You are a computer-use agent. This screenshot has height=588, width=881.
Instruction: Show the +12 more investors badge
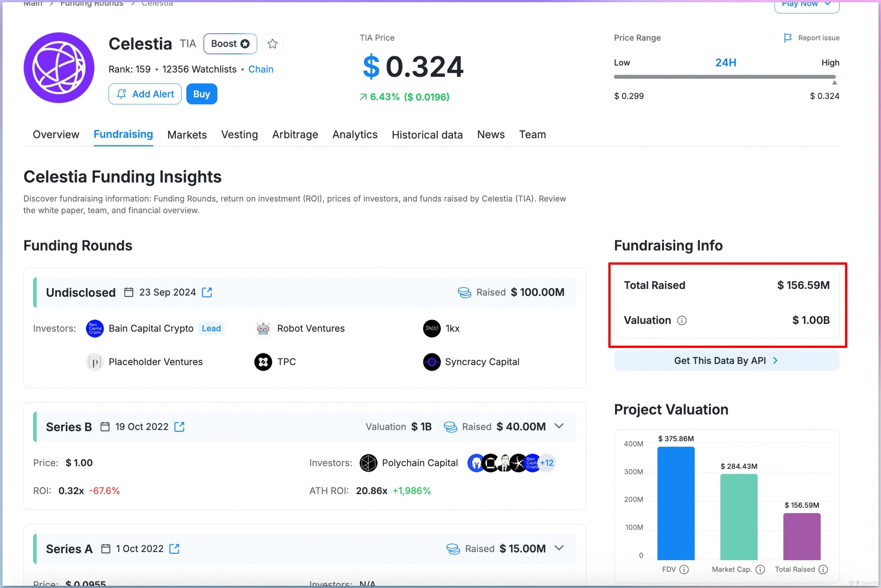pos(547,463)
